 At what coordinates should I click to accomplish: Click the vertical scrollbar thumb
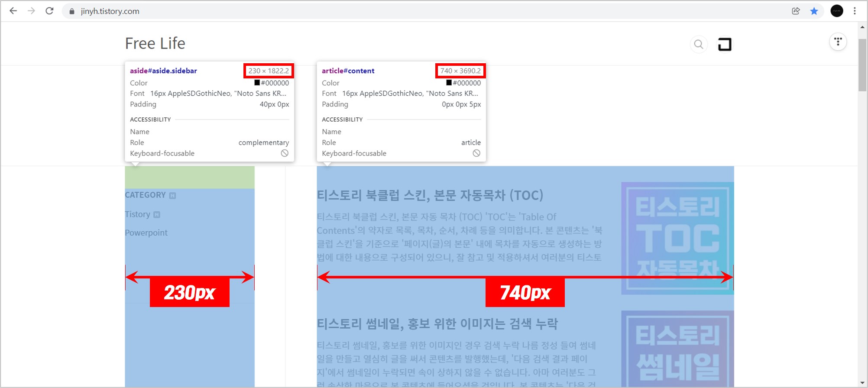point(862,65)
